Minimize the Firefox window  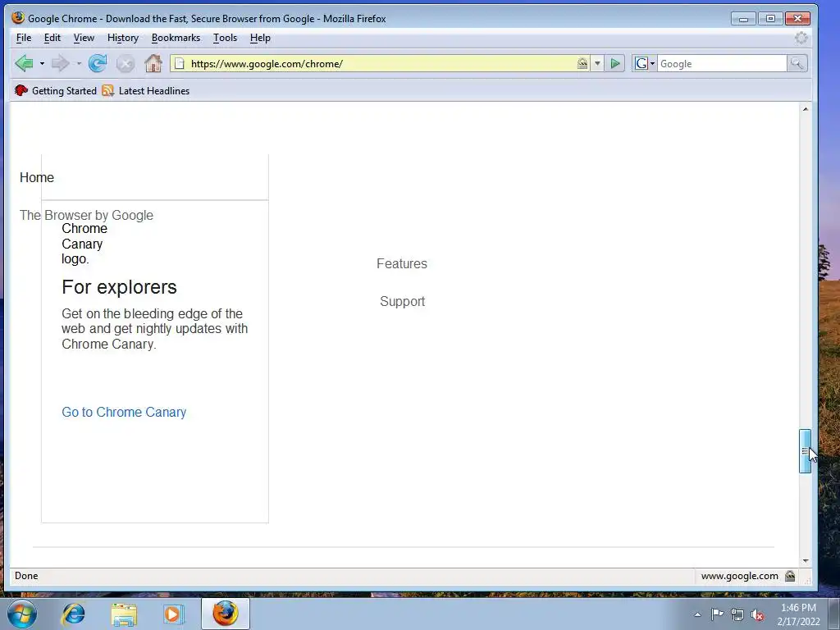[743, 19]
